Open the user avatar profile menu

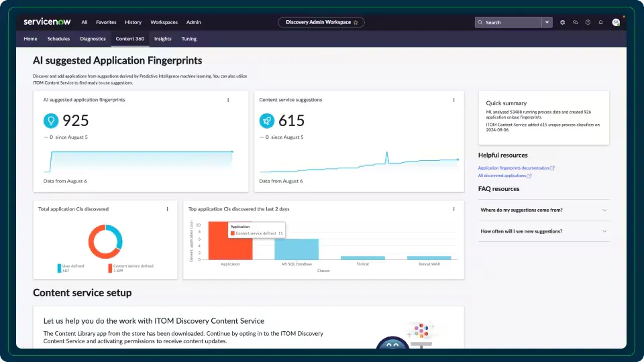[616, 23]
